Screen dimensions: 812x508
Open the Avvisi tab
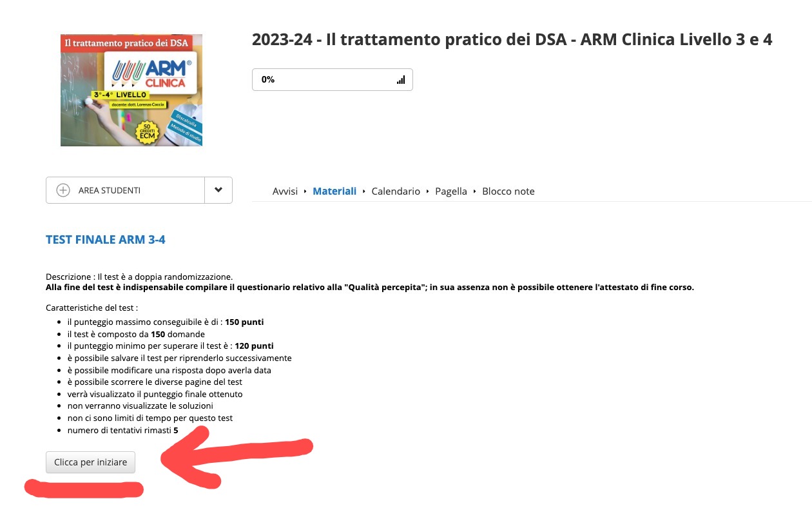coord(285,191)
